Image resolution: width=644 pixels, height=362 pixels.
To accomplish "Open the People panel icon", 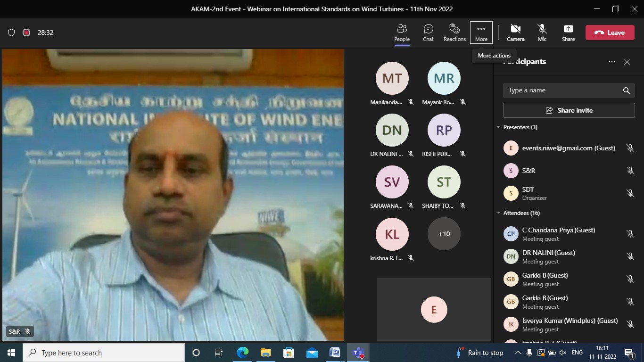I will point(402,33).
